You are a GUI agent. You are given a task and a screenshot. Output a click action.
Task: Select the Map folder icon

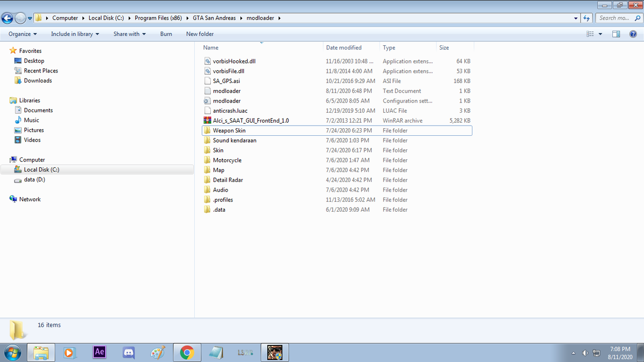(x=207, y=170)
